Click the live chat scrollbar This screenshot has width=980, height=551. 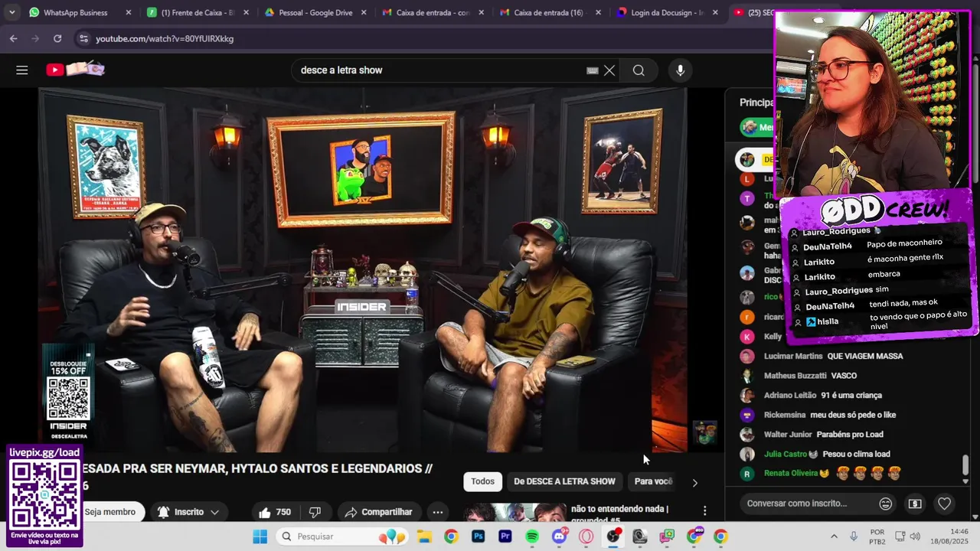pos(965,465)
